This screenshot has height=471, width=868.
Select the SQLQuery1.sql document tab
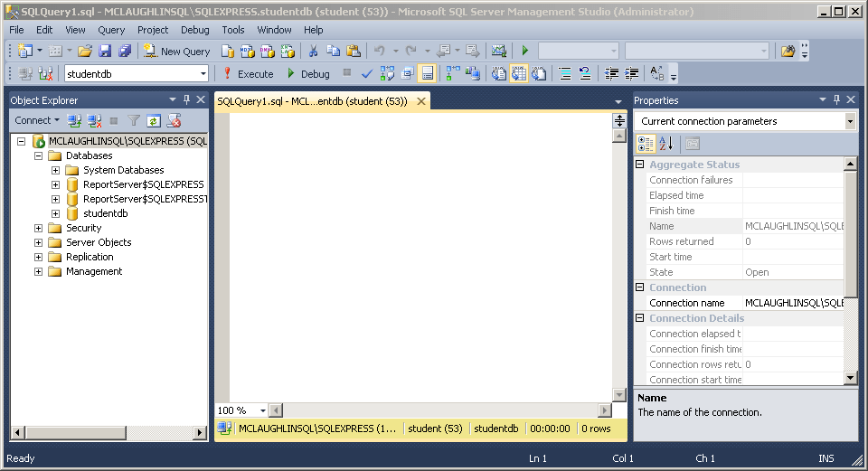tap(312, 101)
